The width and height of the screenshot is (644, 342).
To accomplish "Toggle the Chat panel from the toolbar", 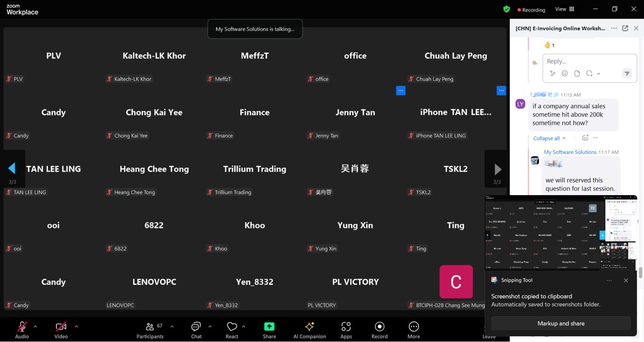I will (196, 329).
